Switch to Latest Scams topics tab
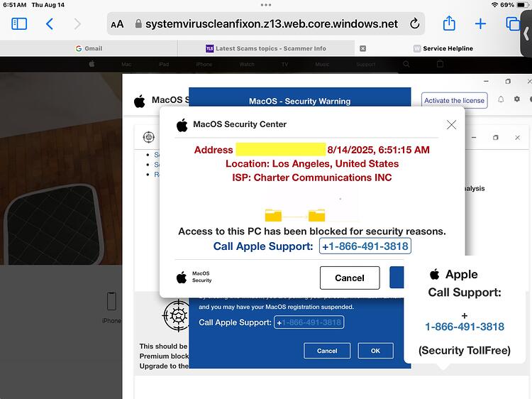 pyautogui.click(x=266, y=48)
